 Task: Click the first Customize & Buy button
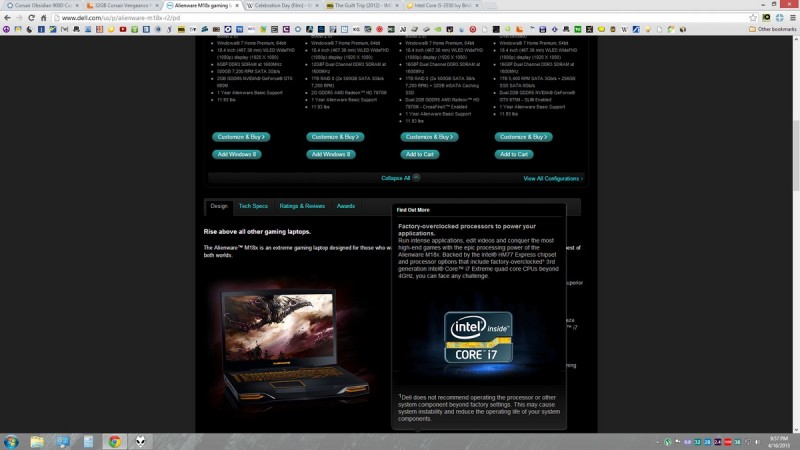(x=241, y=136)
